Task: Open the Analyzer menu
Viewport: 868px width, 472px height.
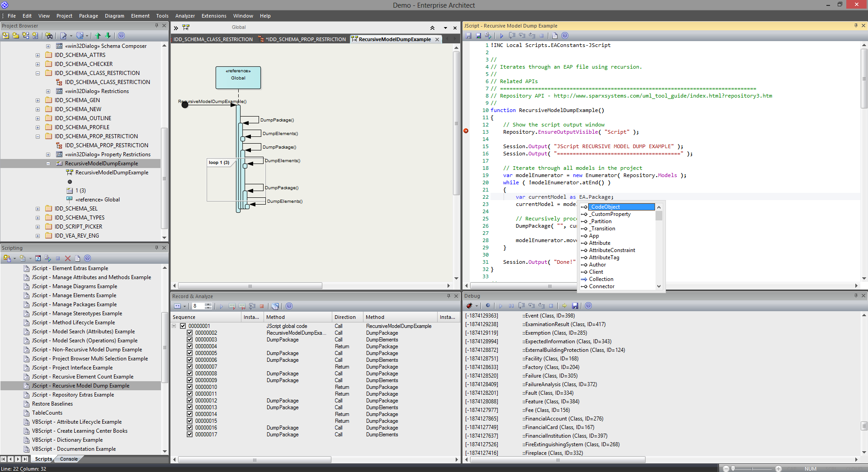Action: (x=185, y=16)
